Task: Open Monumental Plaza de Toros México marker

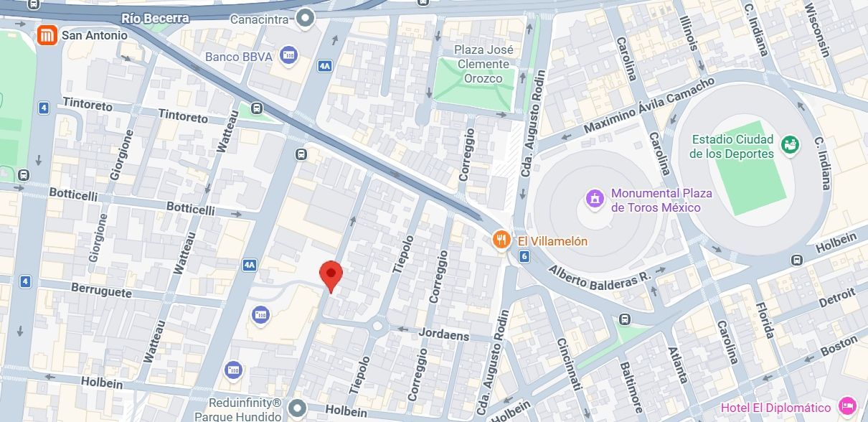Action: [x=594, y=199]
